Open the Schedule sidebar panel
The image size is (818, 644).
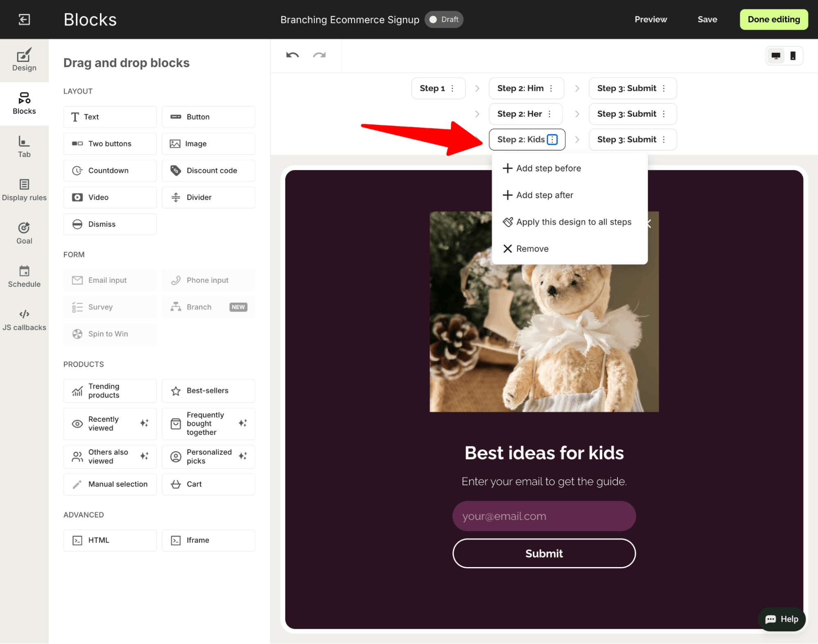point(24,277)
